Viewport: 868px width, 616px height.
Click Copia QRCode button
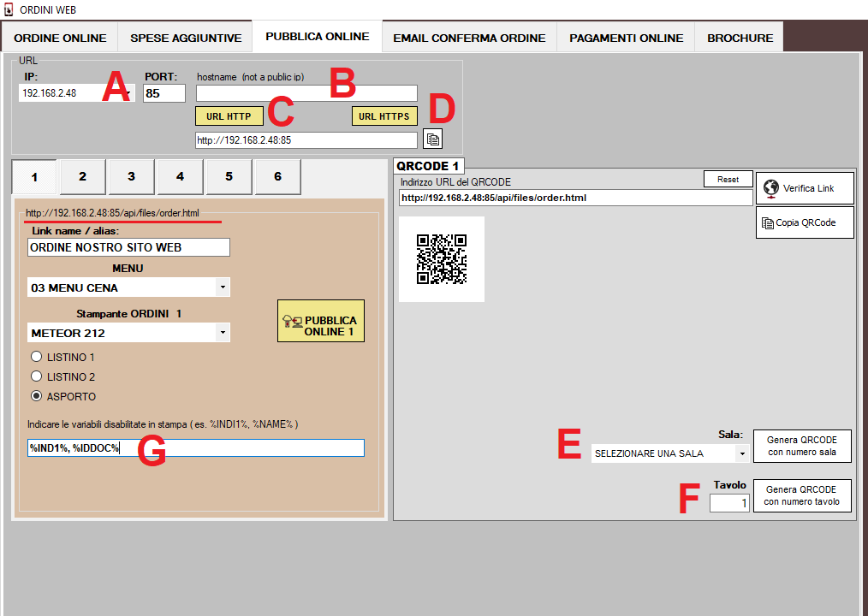(x=805, y=222)
